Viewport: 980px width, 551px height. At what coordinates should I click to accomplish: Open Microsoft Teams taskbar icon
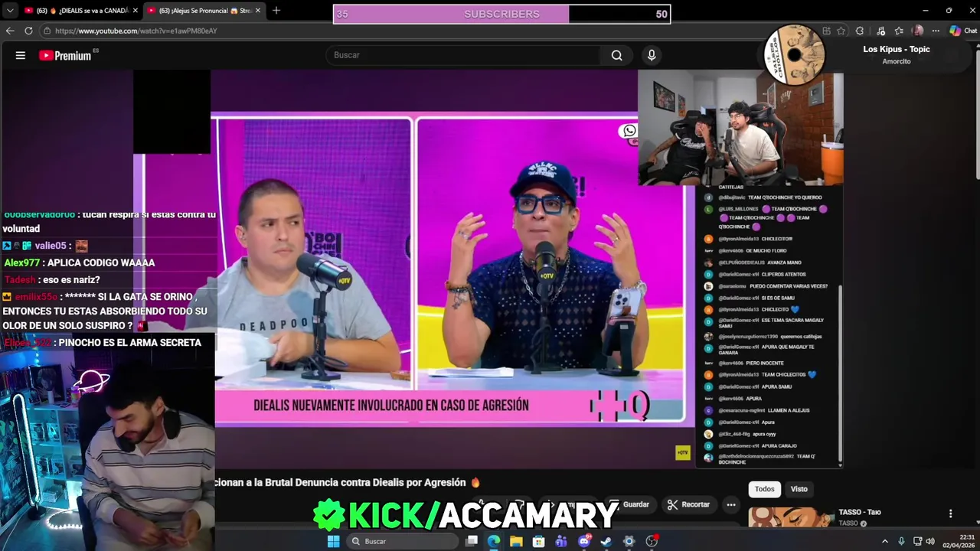pyautogui.click(x=561, y=541)
